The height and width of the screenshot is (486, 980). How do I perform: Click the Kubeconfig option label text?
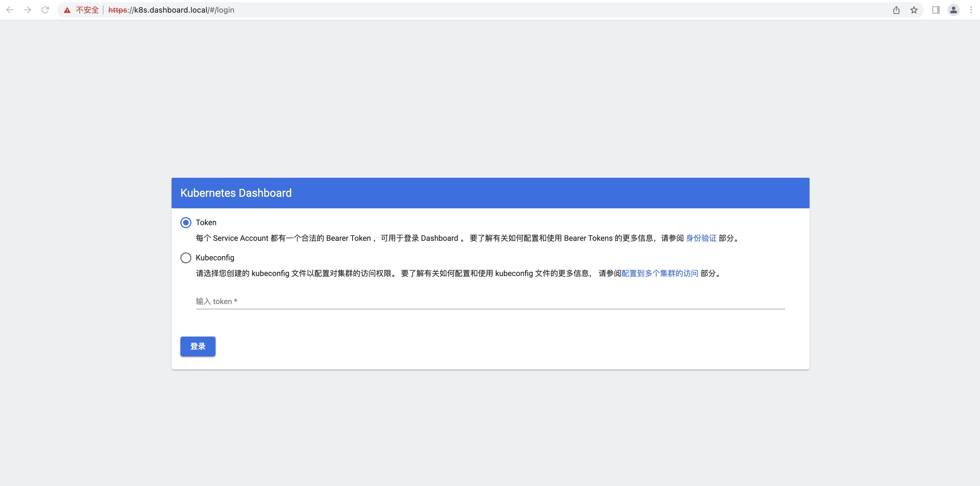pyautogui.click(x=215, y=258)
